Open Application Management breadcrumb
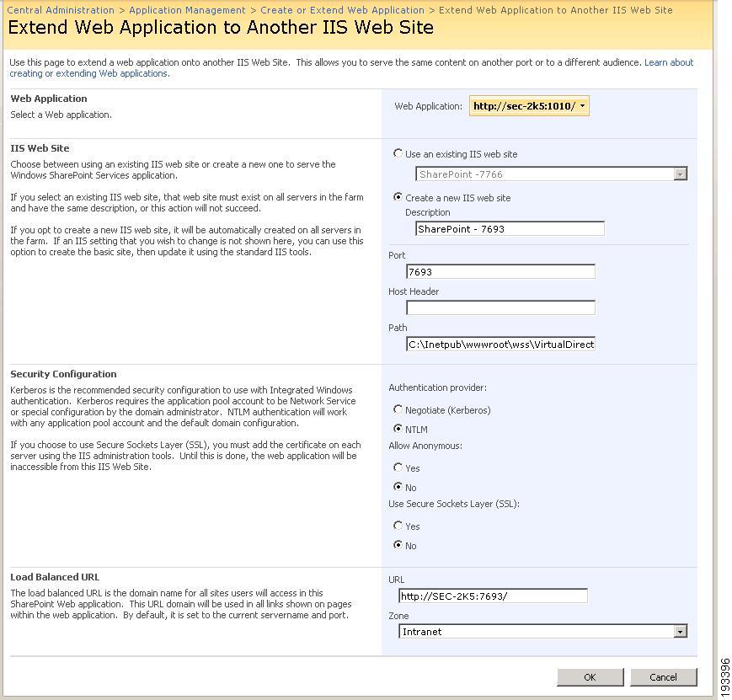The height and width of the screenshot is (700, 732). (x=187, y=10)
